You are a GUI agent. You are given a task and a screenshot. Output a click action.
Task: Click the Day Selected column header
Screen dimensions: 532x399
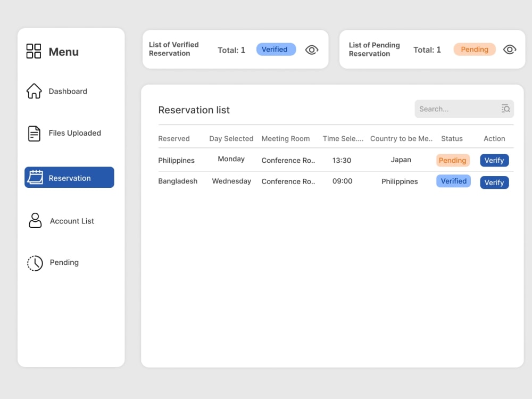click(x=231, y=138)
